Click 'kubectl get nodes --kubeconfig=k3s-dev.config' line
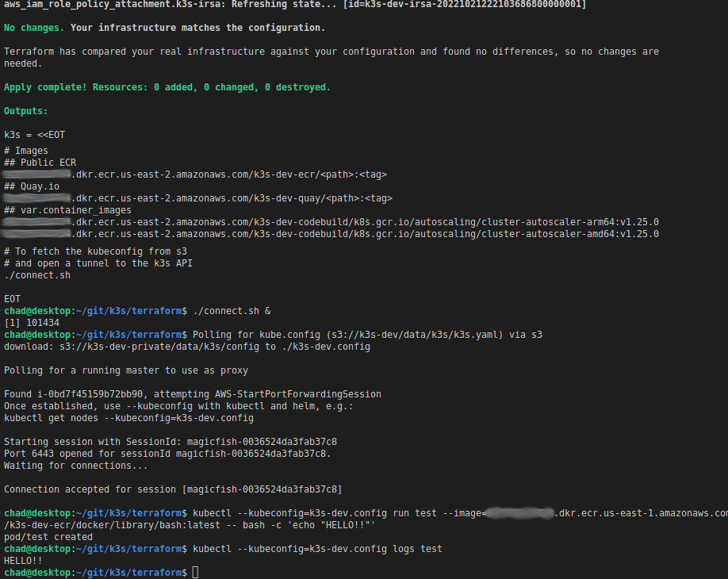This screenshot has height=579, width=728. 128,418
